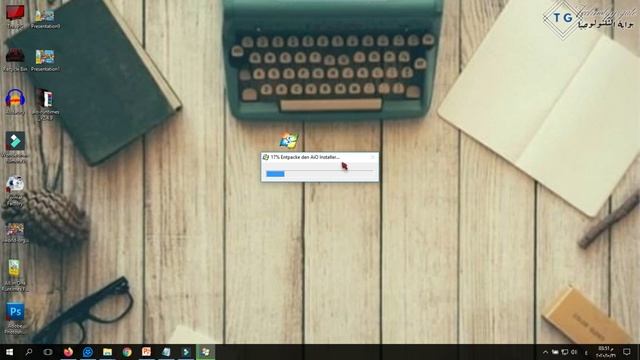Show hidden system tray icons

545,352
